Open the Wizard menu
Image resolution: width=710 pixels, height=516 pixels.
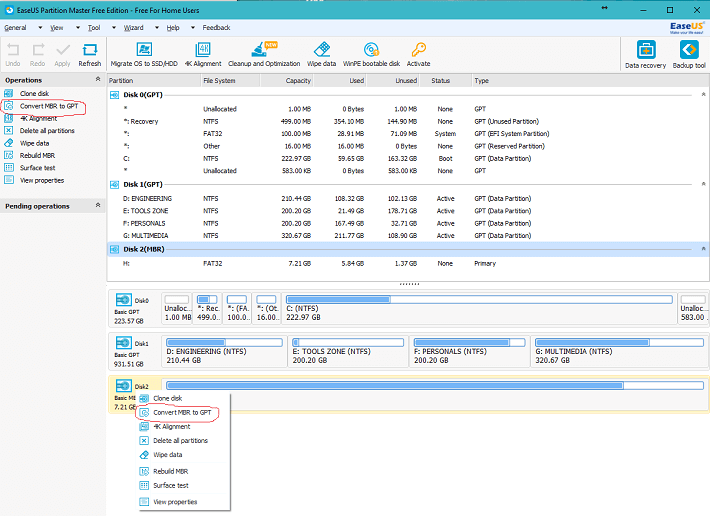(134, 28)
